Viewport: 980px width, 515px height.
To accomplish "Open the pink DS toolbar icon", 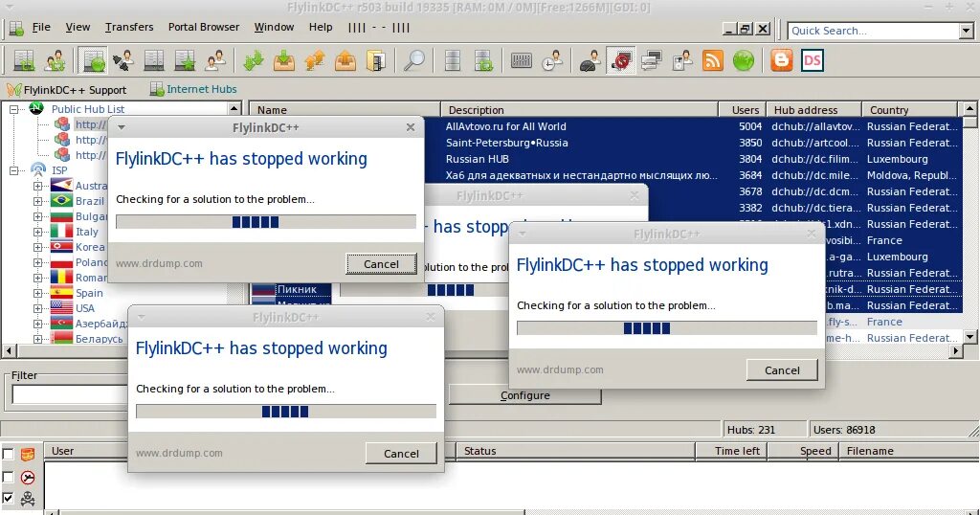I will [x=812, y=60].
